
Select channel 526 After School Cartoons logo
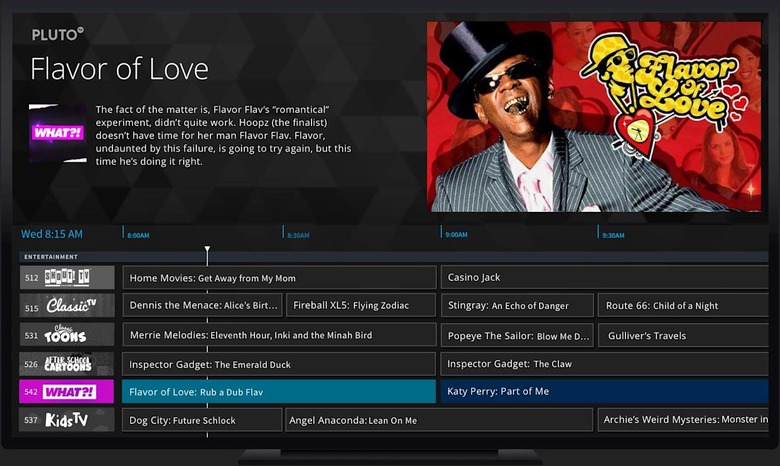point(66,364)
